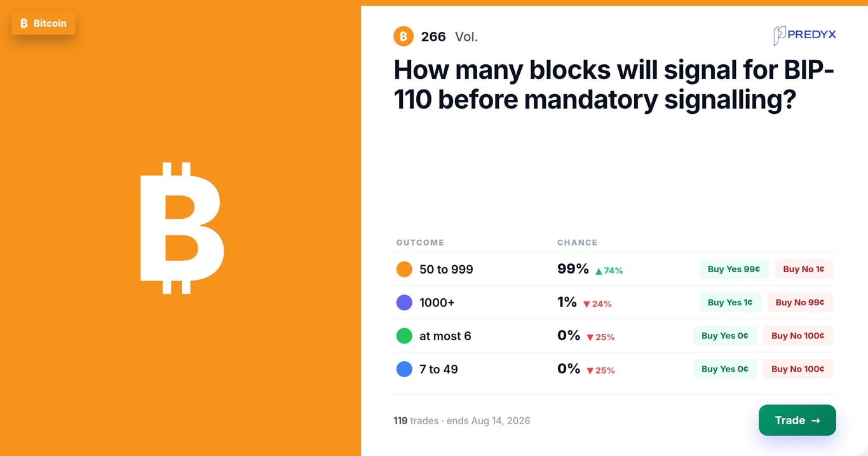
Task: Open the Predyx logo link
Action: (804, 35)
